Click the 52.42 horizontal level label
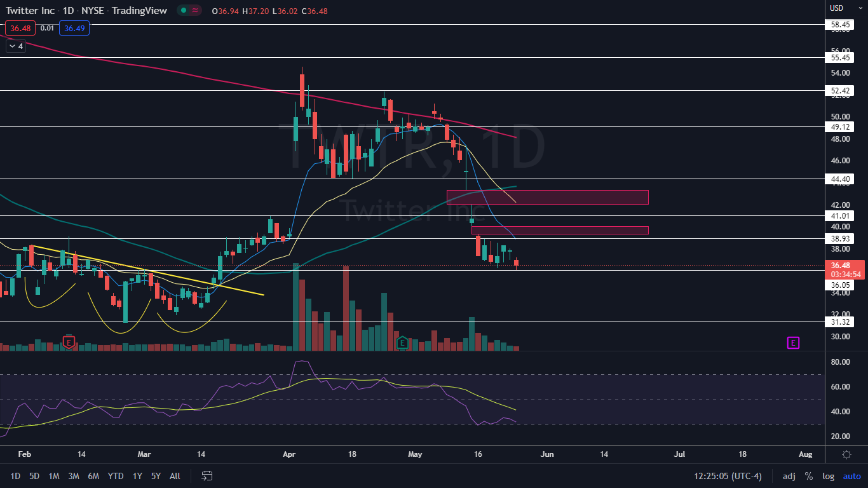 (x=840, y=90)
